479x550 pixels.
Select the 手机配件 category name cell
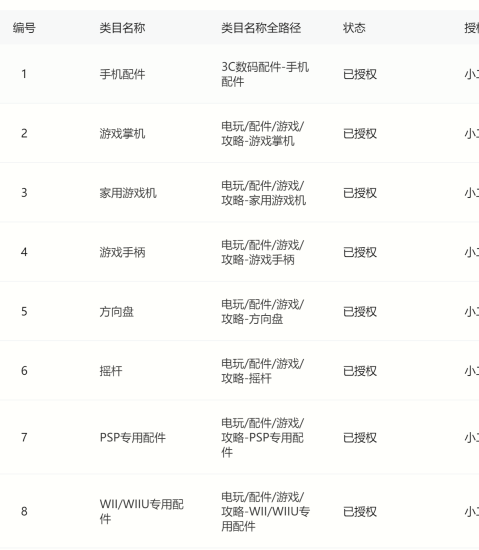122,74
